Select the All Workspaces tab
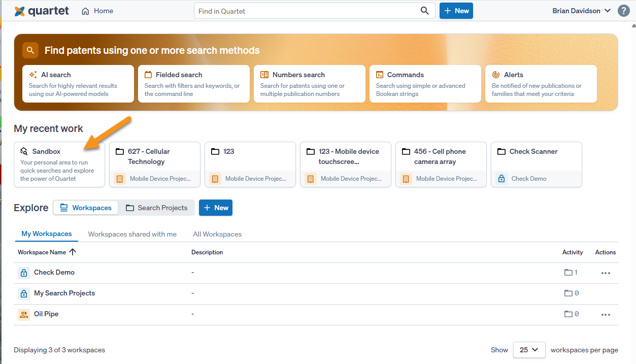This screenshot has height=364, width=636. tap(217, 234)
